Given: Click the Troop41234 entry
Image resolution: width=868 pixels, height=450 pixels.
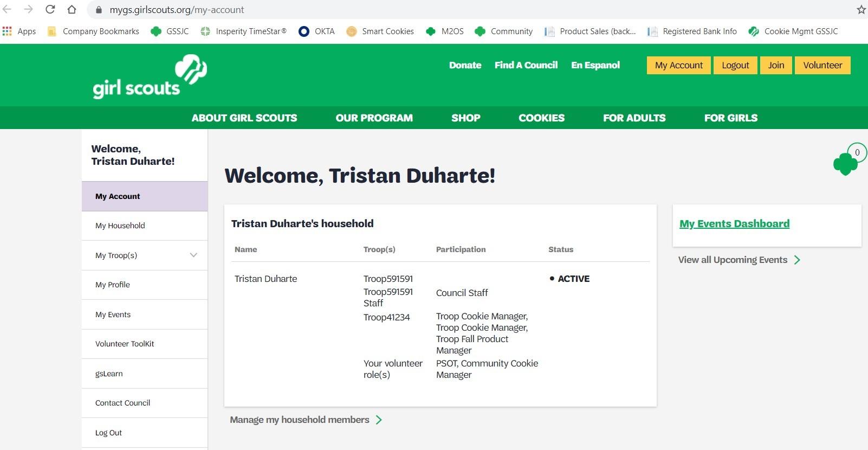Looking at the screenshot, I should pos(387,317).
